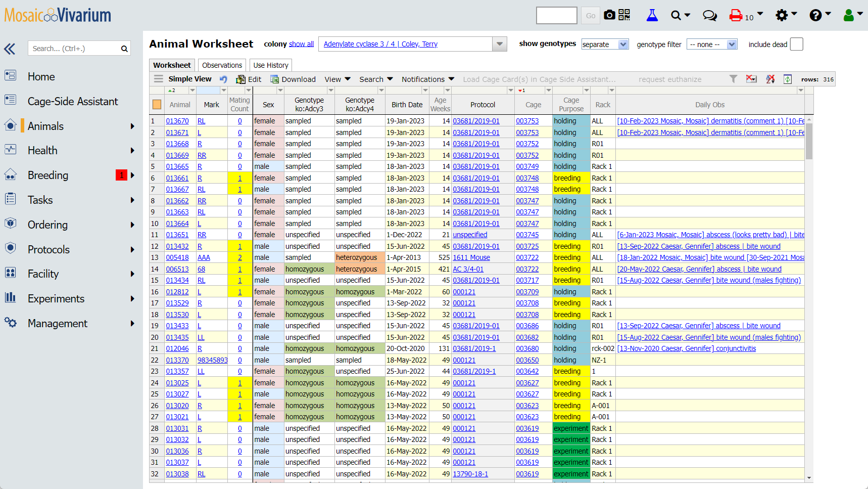Click the red printer queue icon
The image size is (868, 489).
click(736, 16)
